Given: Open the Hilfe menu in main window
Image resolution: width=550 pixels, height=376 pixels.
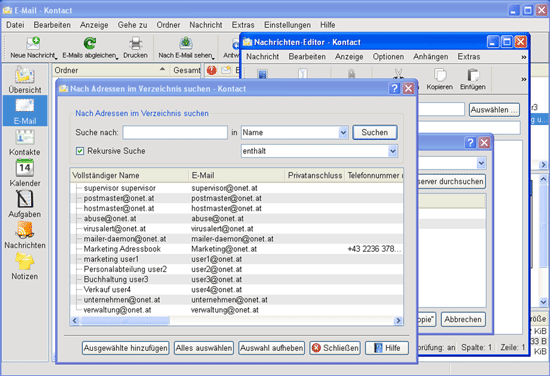Looking at the screenshot, I should click(x=328, y=25).
